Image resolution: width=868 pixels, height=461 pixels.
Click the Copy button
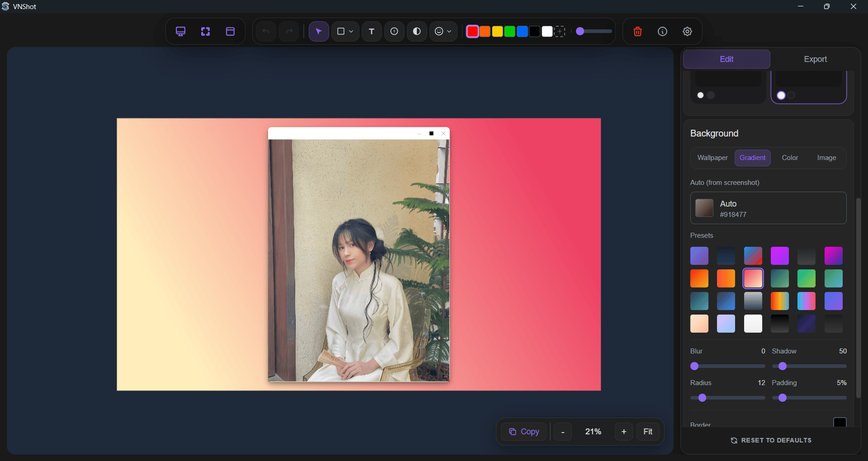click(x=524, y=432)
